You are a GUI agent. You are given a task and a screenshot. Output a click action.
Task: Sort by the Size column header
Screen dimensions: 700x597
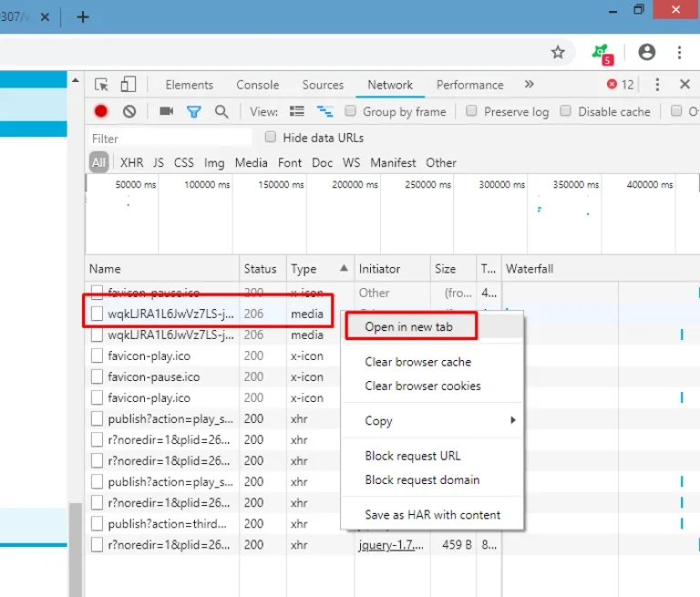453,269
